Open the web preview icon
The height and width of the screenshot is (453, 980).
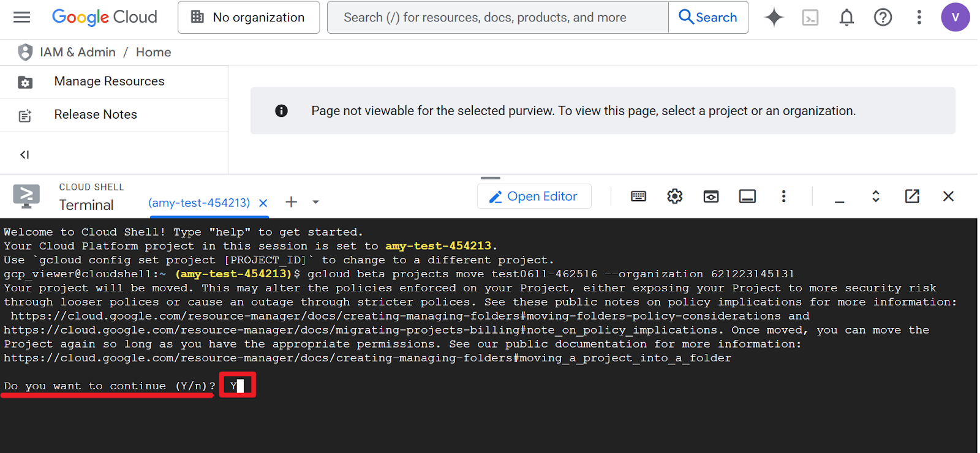click(710, 197)
